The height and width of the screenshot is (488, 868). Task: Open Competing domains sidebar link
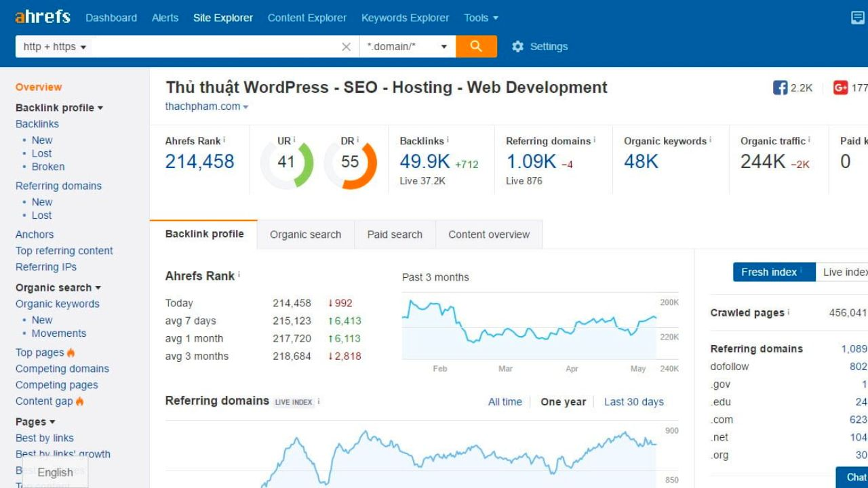(62, 369)
